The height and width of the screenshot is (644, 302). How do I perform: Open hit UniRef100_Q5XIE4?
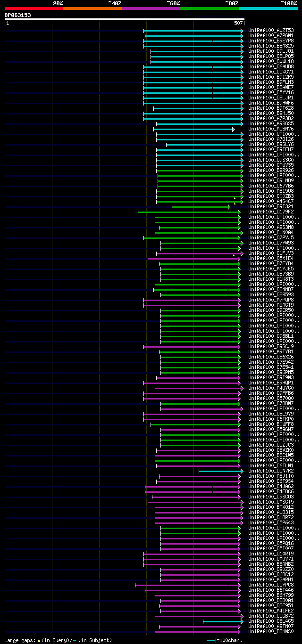(x=271, y=259)
